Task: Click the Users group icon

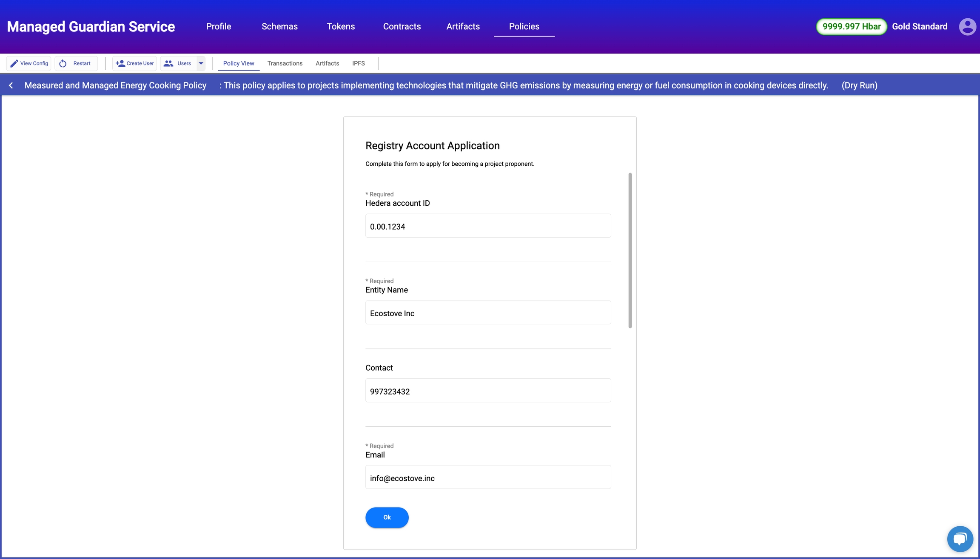Action: point(168,63)
